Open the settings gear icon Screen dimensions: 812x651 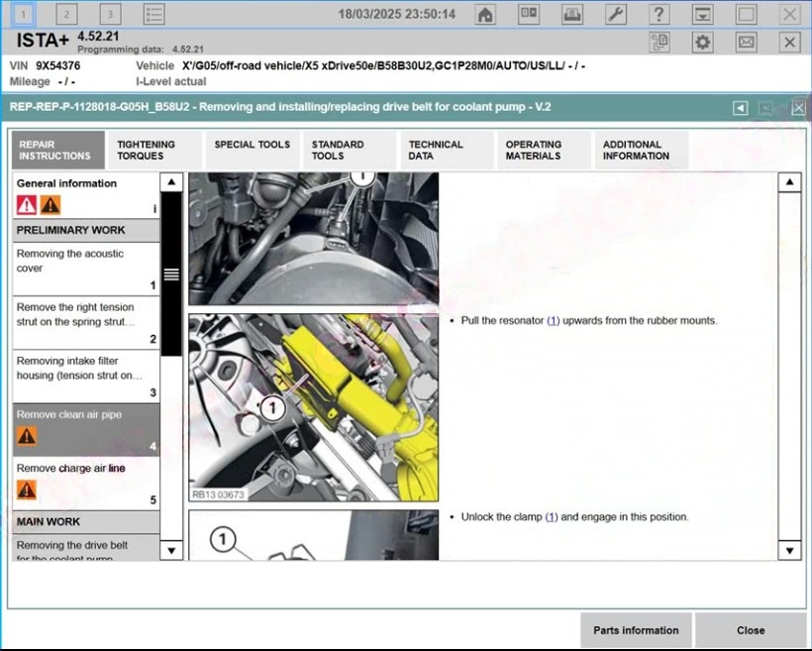coord(703,42)
